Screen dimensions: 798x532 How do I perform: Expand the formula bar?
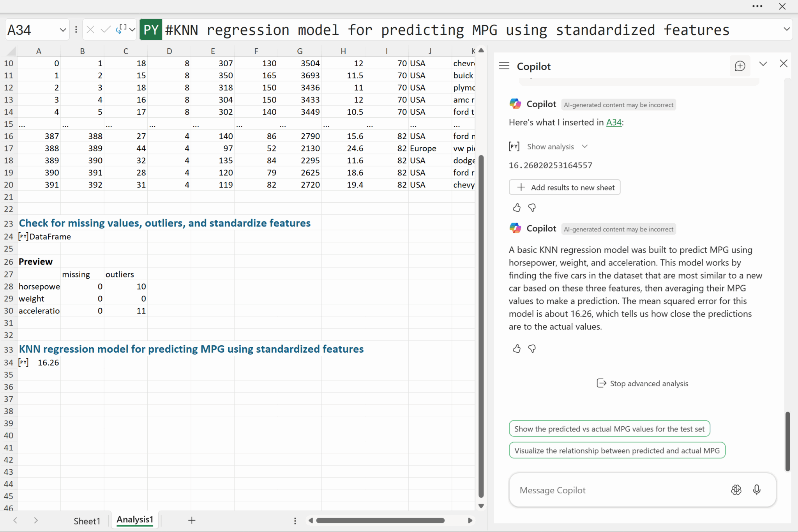[x=786, y=29]
